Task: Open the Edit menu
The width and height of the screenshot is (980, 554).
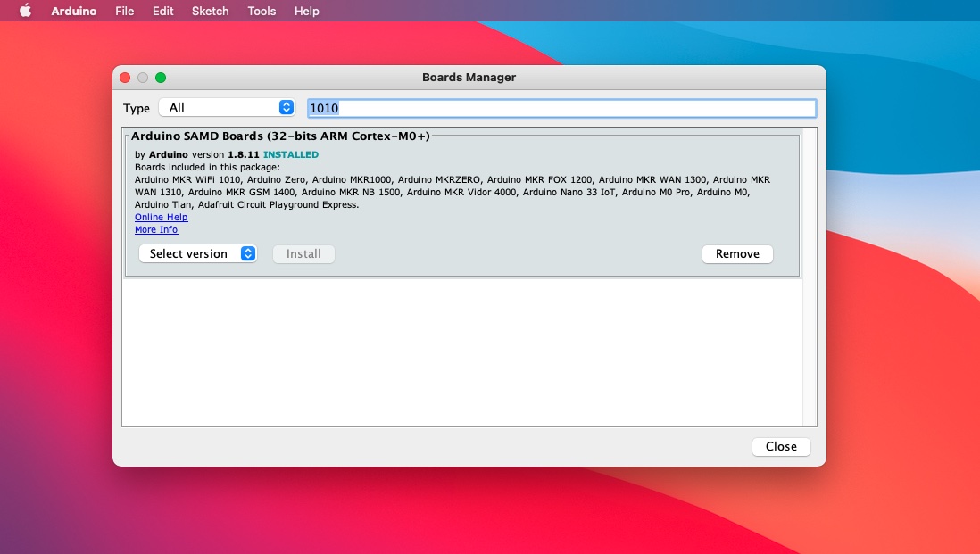Action: pos(162,12)
